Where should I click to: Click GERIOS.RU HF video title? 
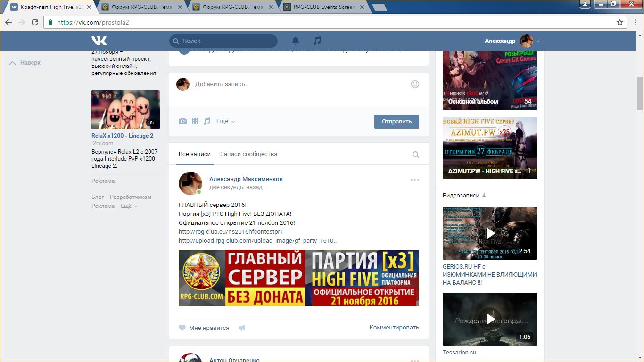(490, 274)
